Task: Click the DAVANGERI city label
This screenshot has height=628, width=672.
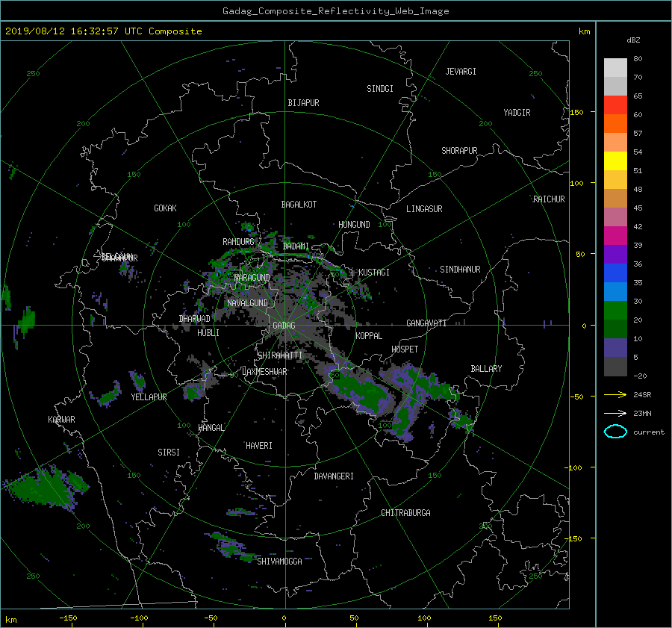Action: pyautogui.click(x=334, y=476)
